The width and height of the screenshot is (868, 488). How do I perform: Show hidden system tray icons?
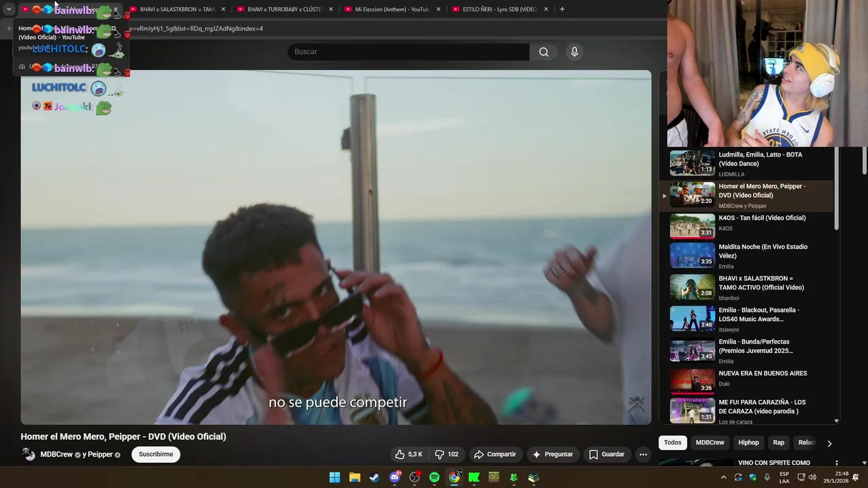click(724, 477)
